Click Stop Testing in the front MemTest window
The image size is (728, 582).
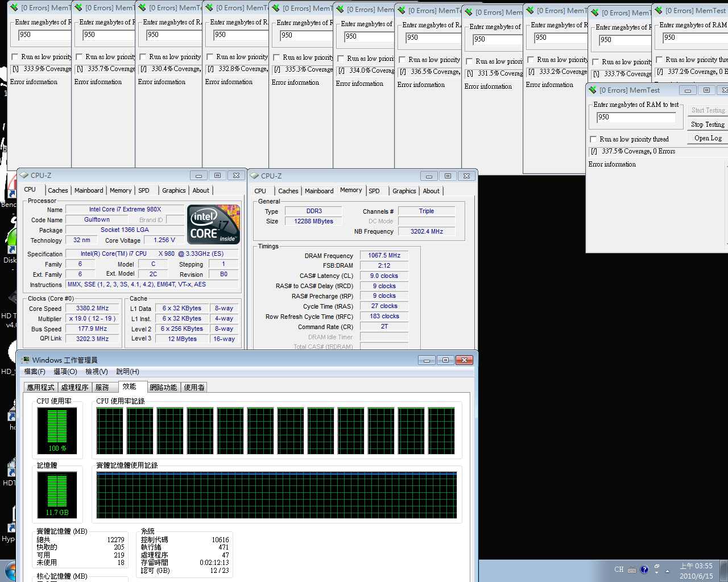click(708, 124)
